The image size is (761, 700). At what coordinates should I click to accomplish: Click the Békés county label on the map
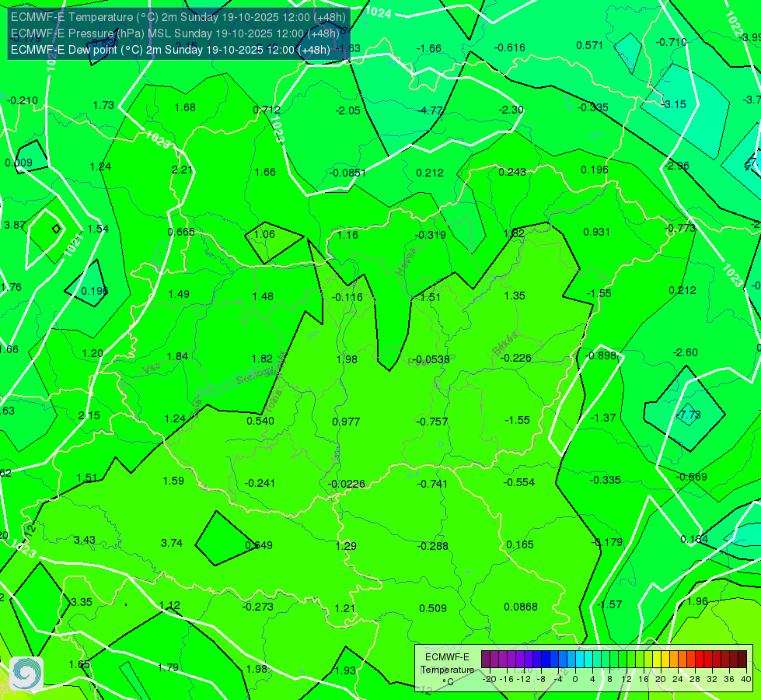coord(505,344)
